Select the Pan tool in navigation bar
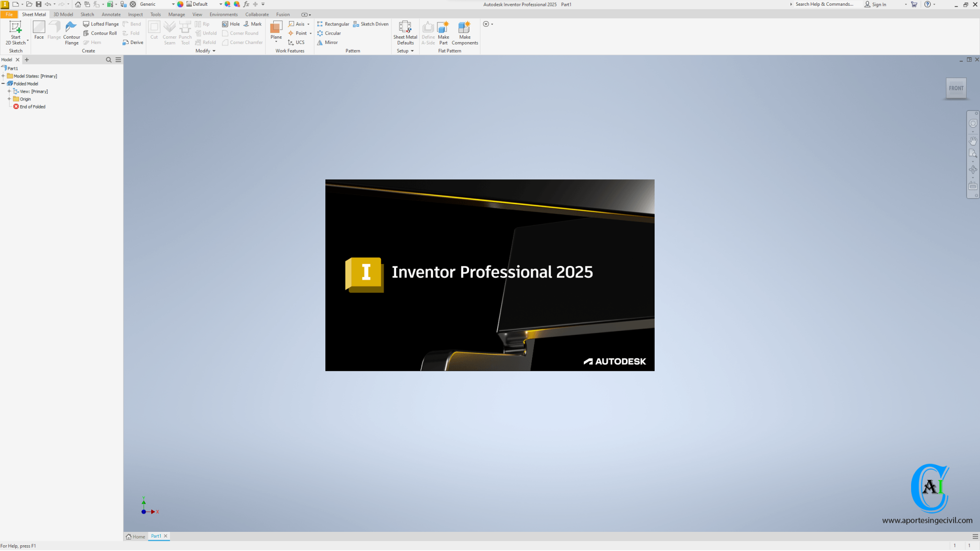 tap(972, 140)
